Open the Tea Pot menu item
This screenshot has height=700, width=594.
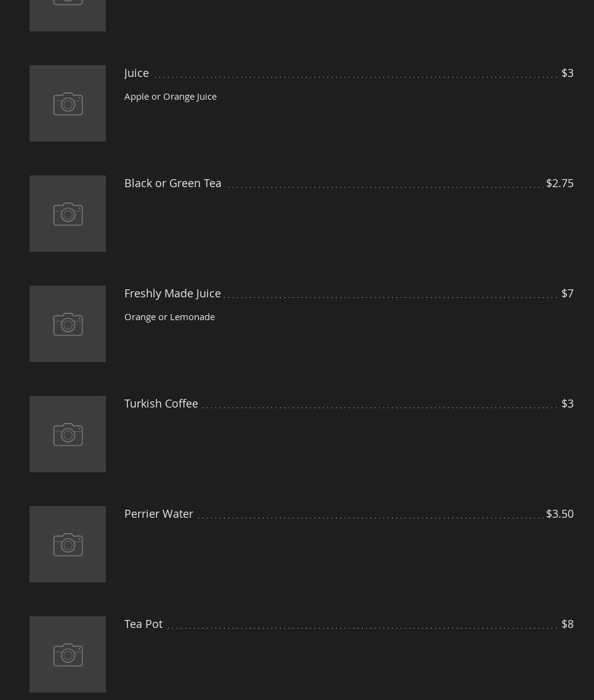pyautogui.click(x=143, y=624)
